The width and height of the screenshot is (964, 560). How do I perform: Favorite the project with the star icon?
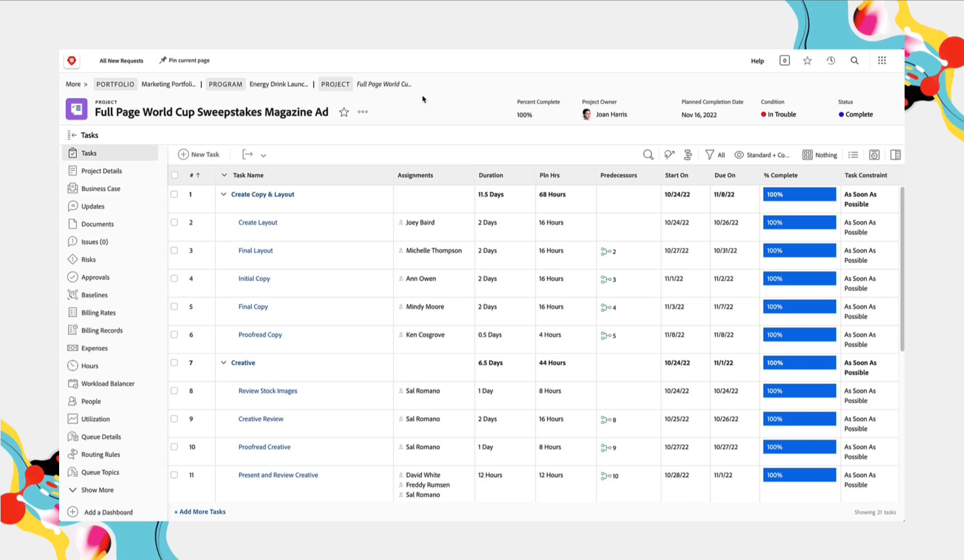344,112
